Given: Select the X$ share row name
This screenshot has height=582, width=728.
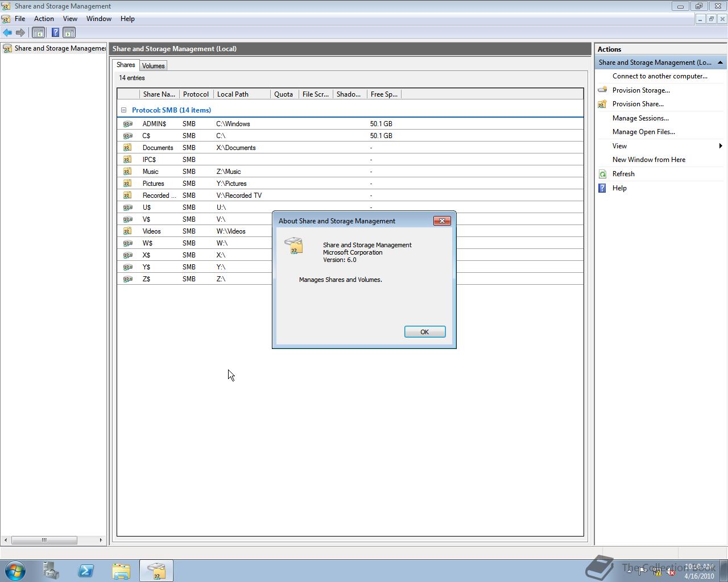Looking at the screenshot, I should (x=147, y=255).
